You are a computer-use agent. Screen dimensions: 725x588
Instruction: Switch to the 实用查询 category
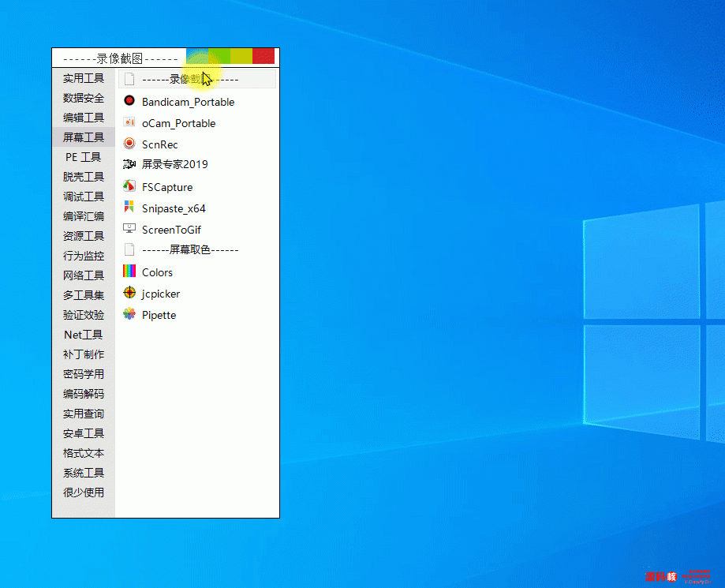84,414
